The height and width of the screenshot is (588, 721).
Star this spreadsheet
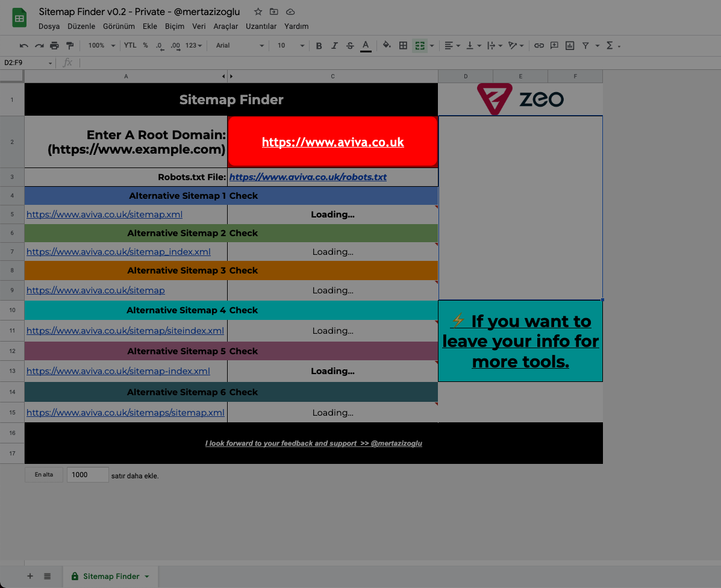tap(258, 11)
